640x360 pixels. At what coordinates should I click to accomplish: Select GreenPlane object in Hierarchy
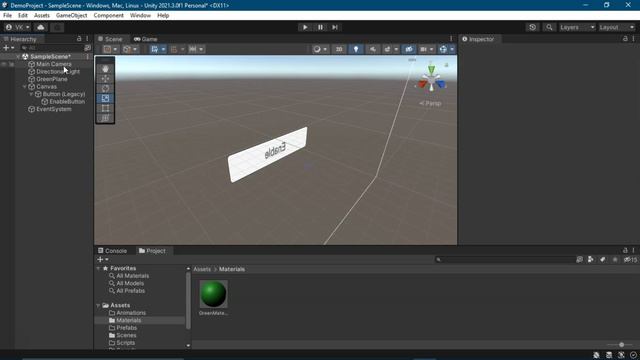point(52,79)
